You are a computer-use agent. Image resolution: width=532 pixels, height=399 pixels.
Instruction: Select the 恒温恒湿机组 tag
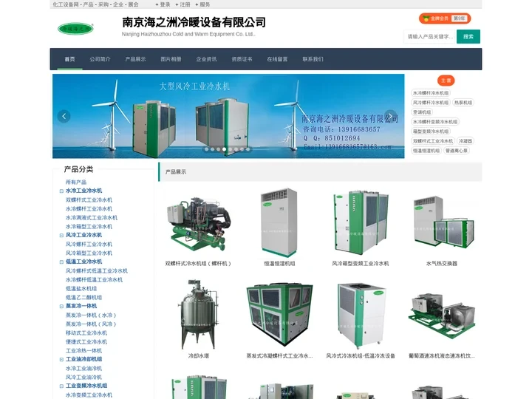point(426,150)
